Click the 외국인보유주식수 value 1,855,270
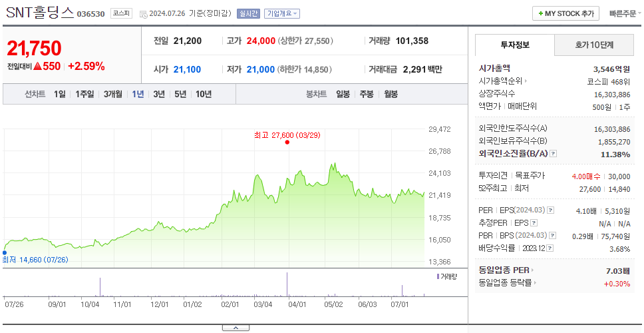Image resolution: width=644 pixels, height=333 pixels. pyautogui.click(x=615, y=141)
